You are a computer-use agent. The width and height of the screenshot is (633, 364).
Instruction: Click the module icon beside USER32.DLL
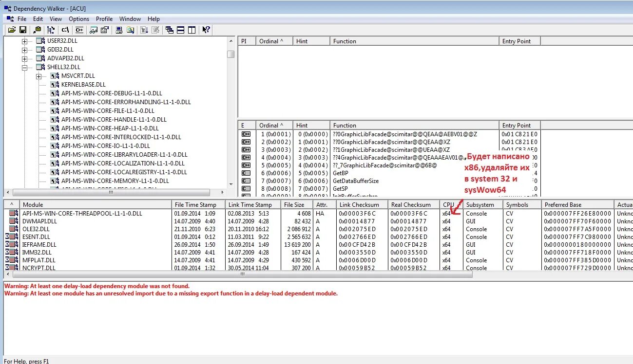40,41
